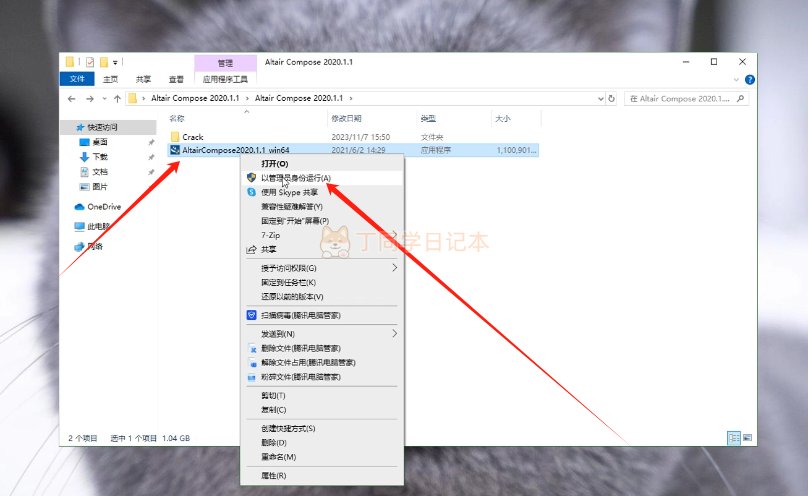
Task: Click first Altair Compose 2020.1.1 breadcrumb
Action: (x=195, y=98)
